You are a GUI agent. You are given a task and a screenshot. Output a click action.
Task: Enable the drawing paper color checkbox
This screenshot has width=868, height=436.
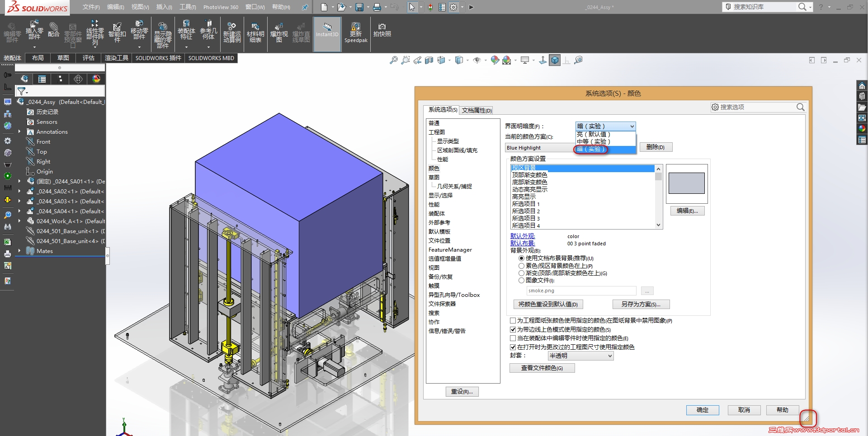[513, 321]
